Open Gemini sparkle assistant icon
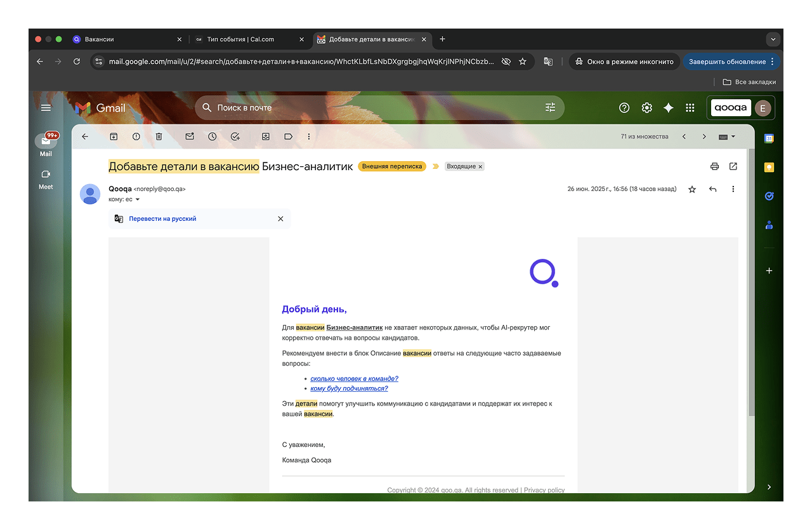 [668, 108]
